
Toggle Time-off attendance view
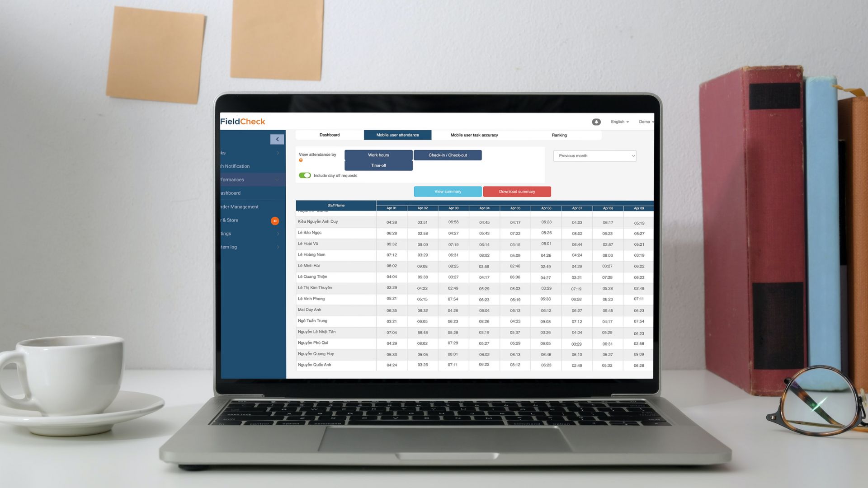[378, 165]
